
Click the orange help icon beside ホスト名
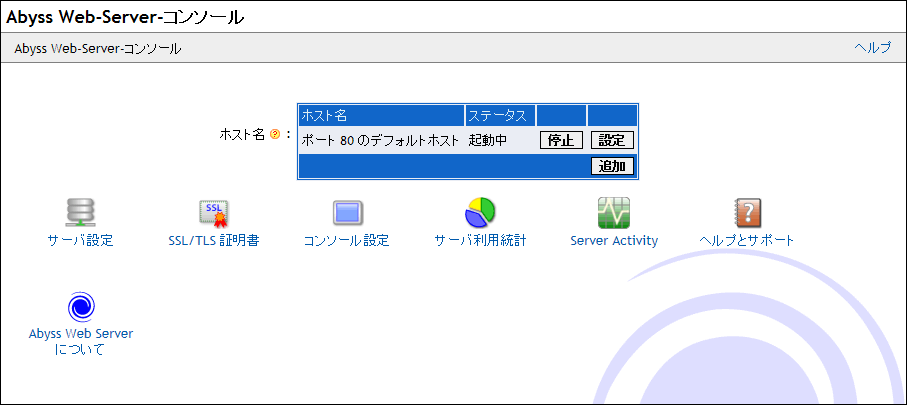point(275,135)
